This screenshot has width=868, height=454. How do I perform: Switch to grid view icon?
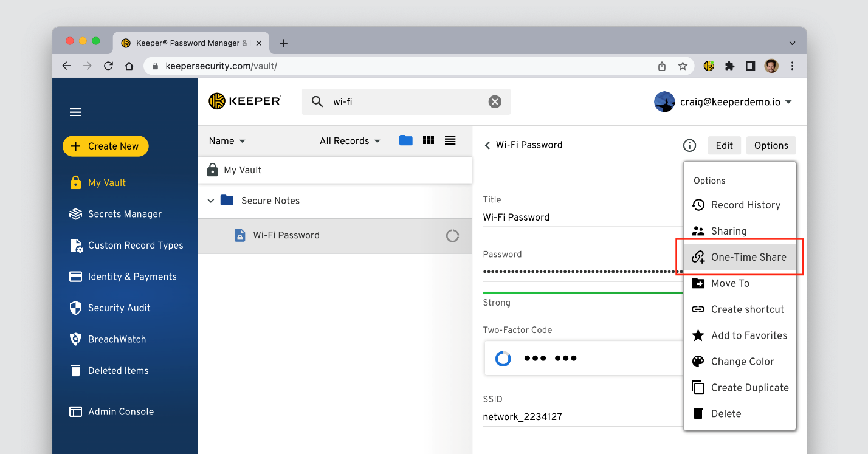[x=429, y=140]
